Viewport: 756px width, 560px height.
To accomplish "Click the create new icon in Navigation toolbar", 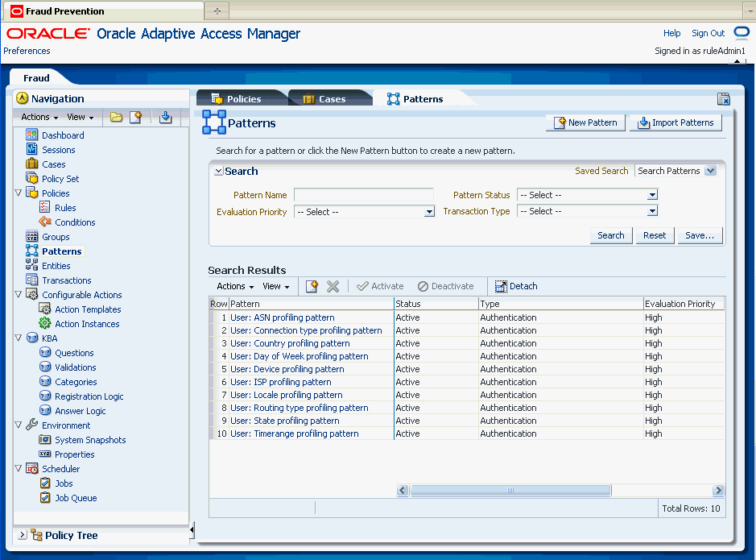I will [x=136, y=117].
